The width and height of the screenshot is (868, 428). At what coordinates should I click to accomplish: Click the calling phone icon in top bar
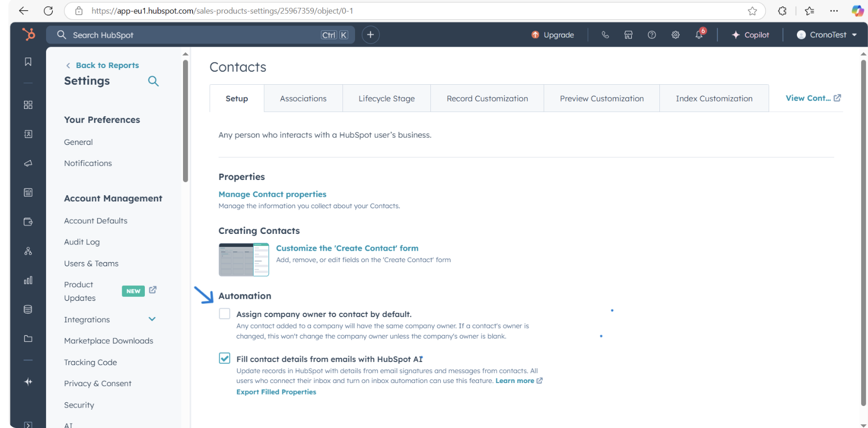605,35
